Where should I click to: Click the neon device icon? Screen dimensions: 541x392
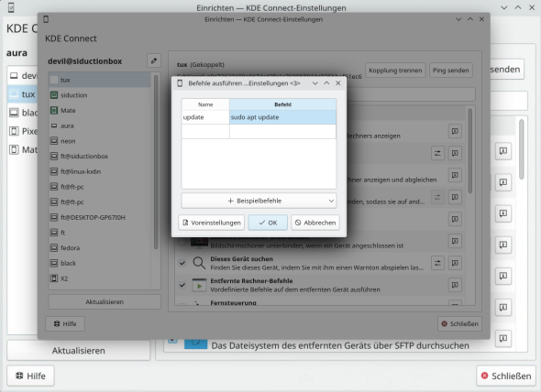click(54, 141)
